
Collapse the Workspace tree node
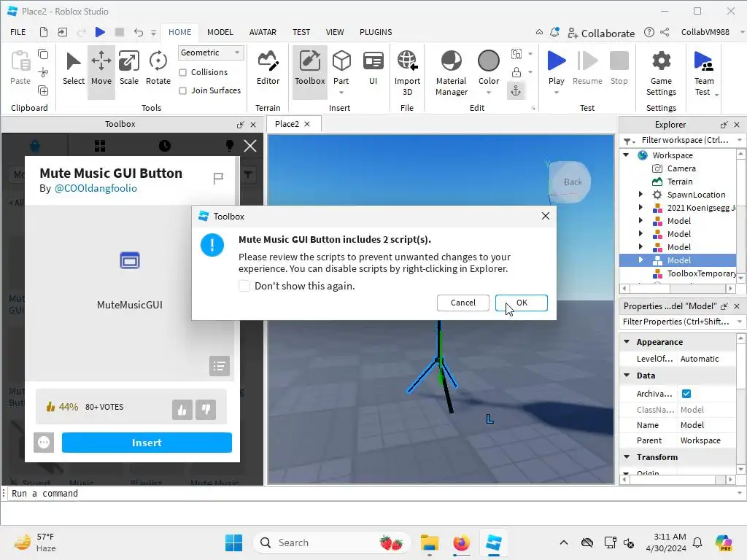click(627, 155)
